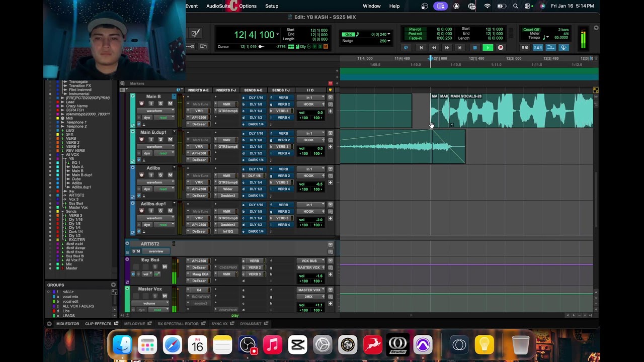Switch to the Clip Effects tab
This screenshot has height=362, width=644.
point(101,324)
